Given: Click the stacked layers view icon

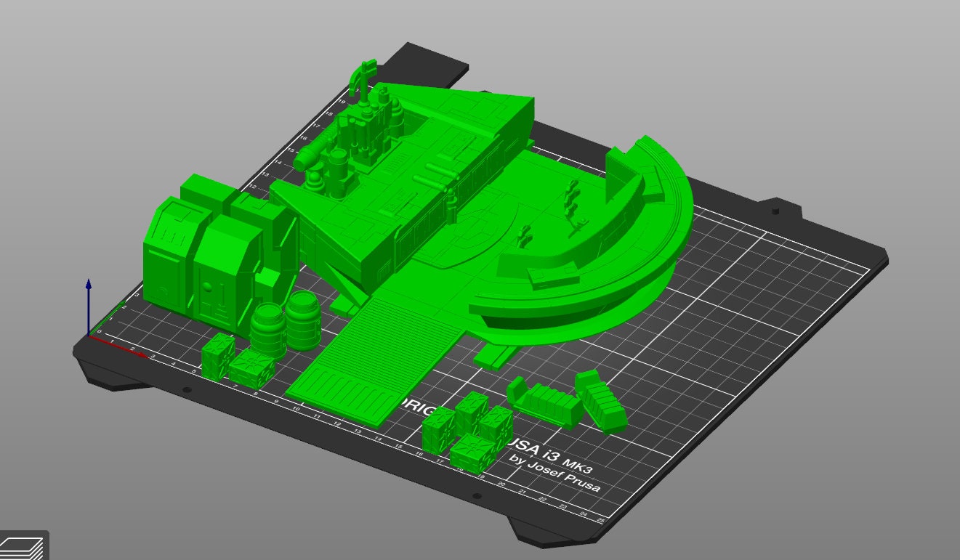Looking at the screenshot, I should (x=23, y=545).
